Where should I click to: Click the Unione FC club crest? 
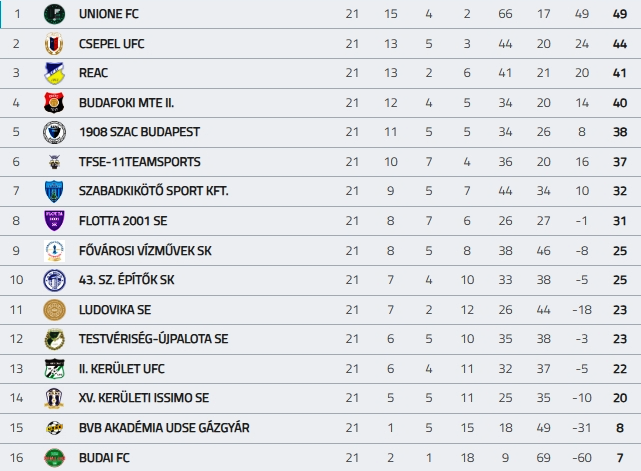(x=54, y=14)
